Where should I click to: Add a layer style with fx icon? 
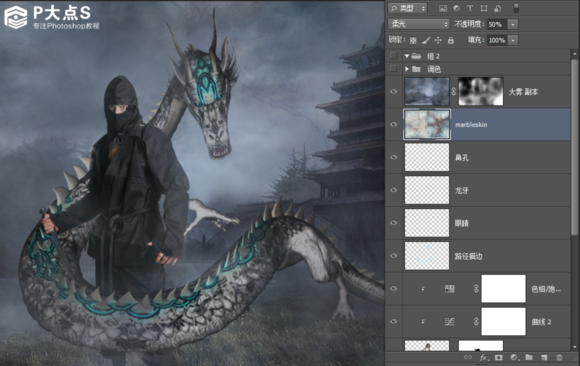coord(483,357)
